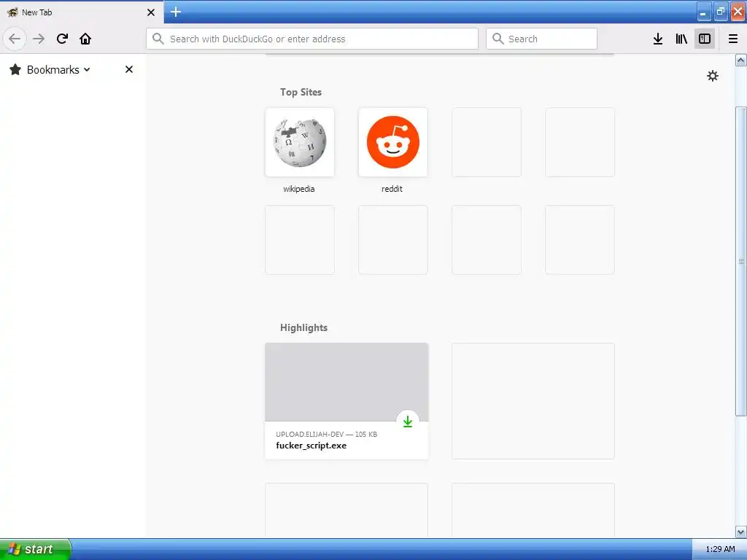Restore down the browser window
This screenshot has width=747, height=560.
pos(721,12)
